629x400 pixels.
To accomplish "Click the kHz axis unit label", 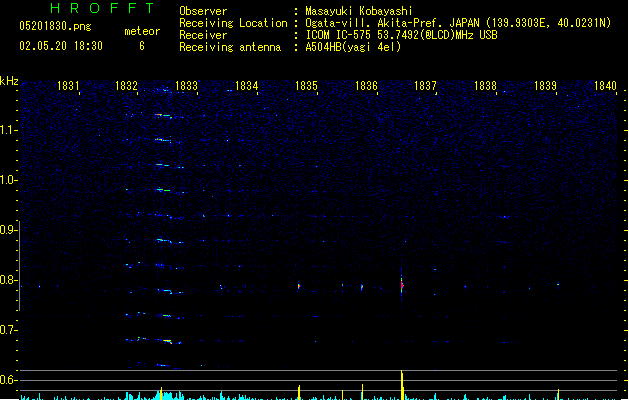I will point(9,81).
